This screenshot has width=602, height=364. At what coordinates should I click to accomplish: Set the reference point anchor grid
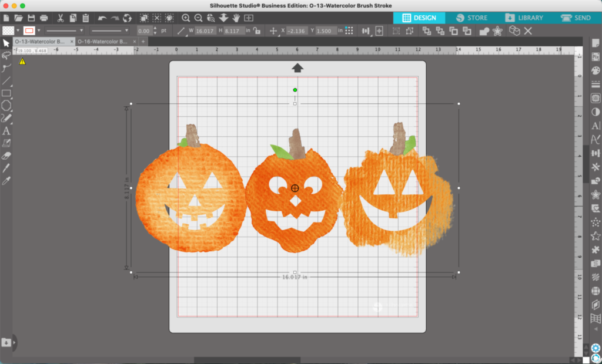pos(349,31)
